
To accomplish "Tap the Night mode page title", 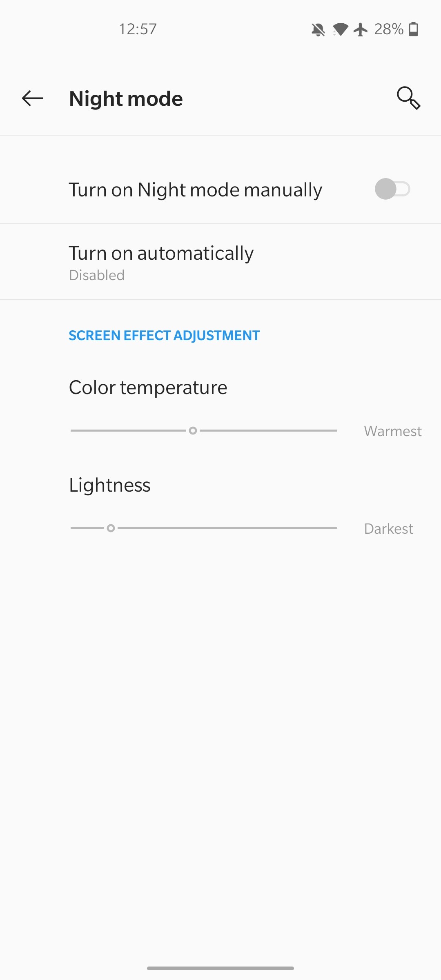I will [126, 99].
